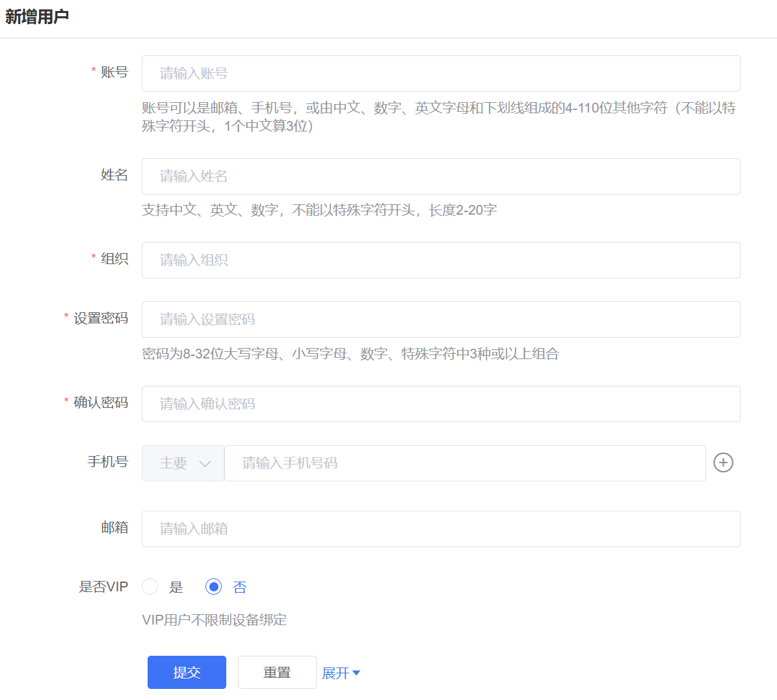The width and height of the screenshot is (777, 700).
Task: Click the 手机号 field label
Action: pyautogui.click(x=108, y=461)
